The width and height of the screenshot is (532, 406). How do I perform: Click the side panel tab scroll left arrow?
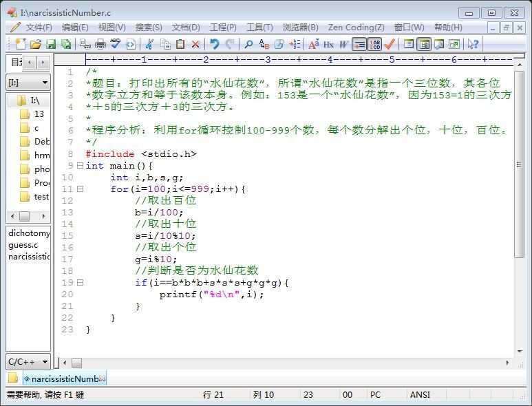(x=30, y=63)
